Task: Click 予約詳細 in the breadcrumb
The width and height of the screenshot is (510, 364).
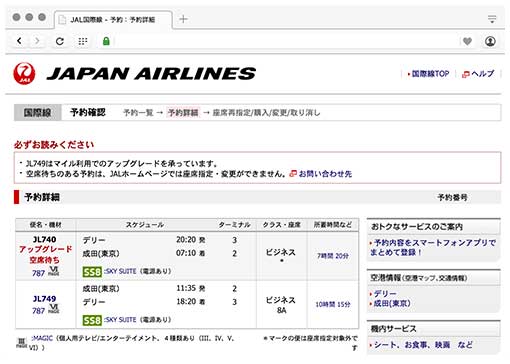Action: (x=183, y=113)
